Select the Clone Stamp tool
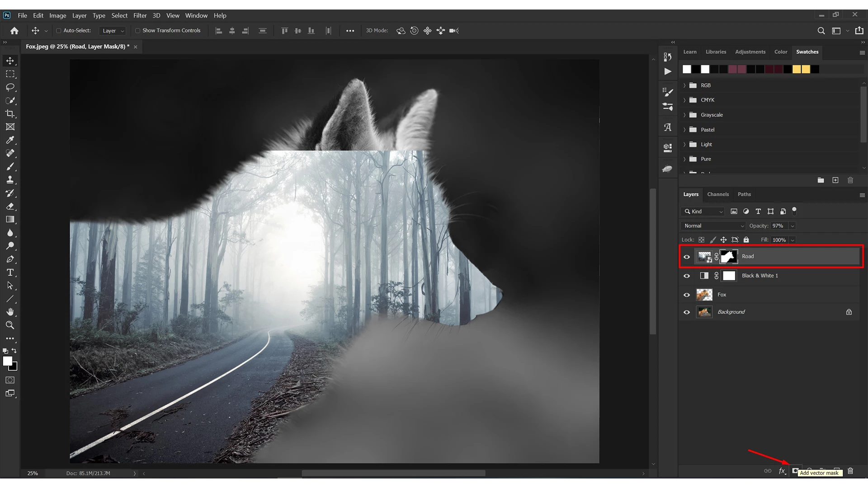 point(10,180)
